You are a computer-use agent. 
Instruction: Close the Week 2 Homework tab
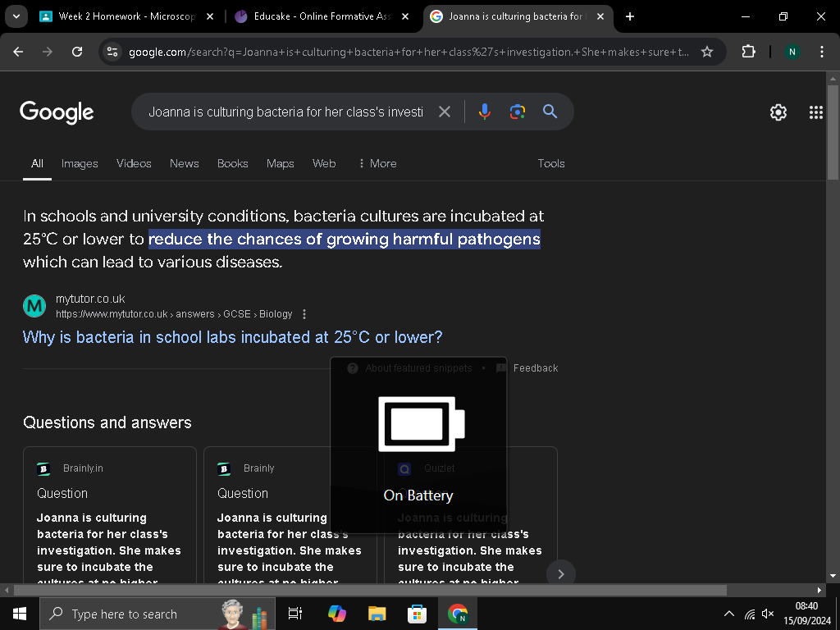pyautogui.click(x=210, y=16)
